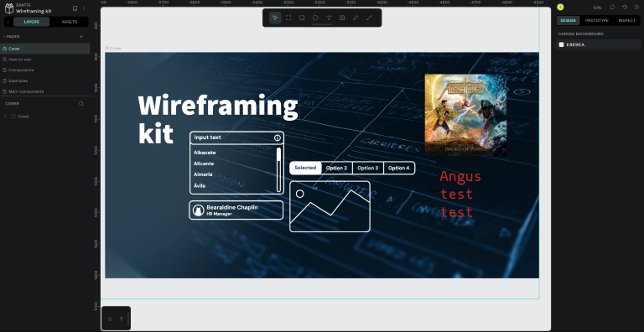Click the Cover board title on canvas
The height and width of the screenshot is (332, 644).
point(116,48)
